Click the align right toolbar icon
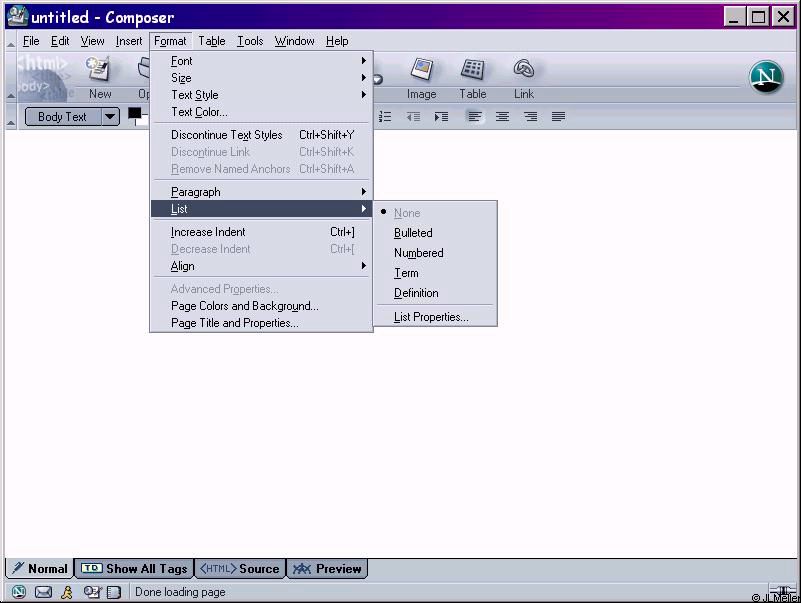This screenshot has width=801, height=603. pos(531,117)
